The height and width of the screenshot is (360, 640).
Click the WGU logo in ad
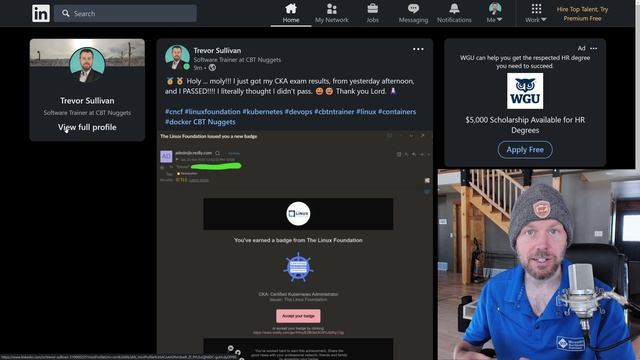525,91
